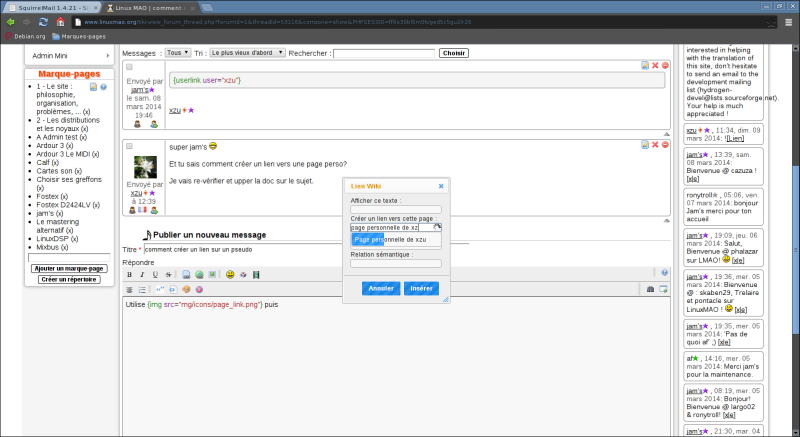The image size is (800, 437).
Task: Insert a bulleted list in editor
Action: pyautogui.click(x=142, y=290)
